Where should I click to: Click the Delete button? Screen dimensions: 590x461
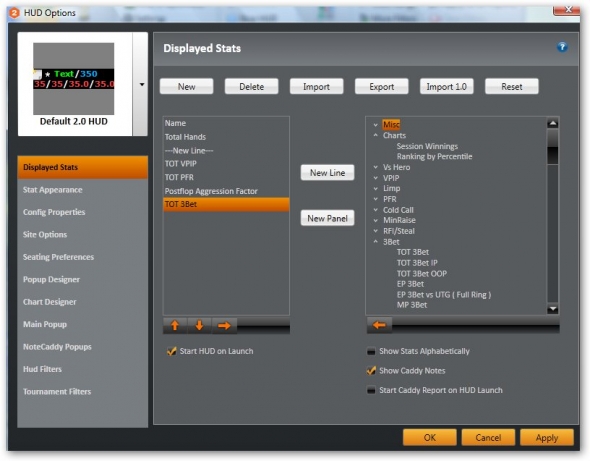point(251,87)
